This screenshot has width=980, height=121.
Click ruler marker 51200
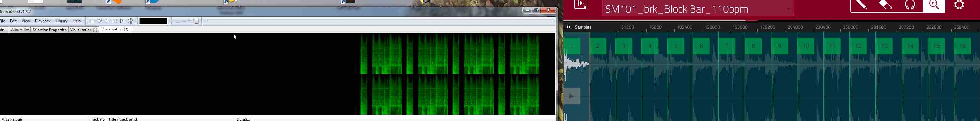coord(627,27)
